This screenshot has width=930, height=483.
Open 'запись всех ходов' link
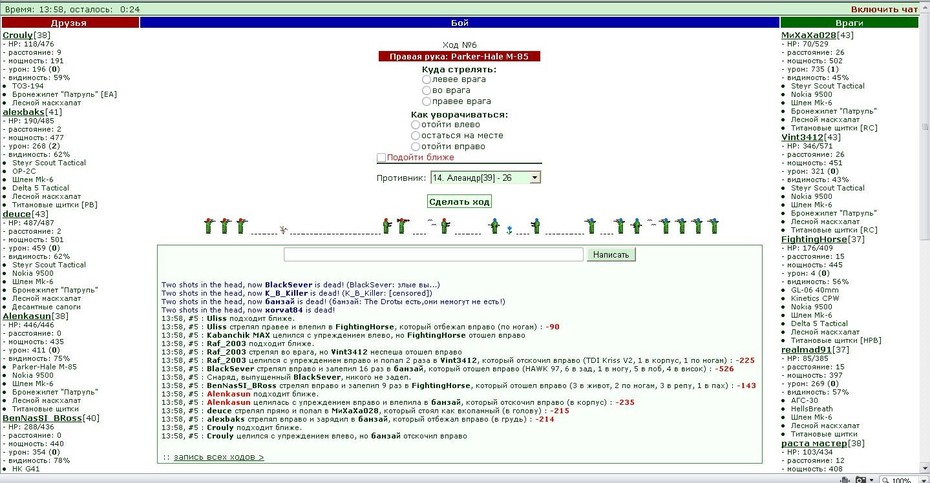(219, 457)
